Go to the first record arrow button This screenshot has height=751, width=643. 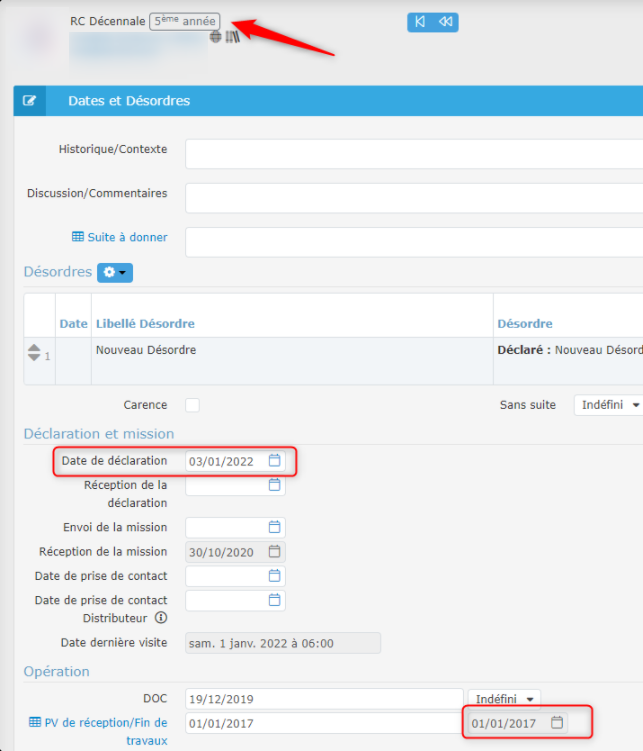point(419,22)
